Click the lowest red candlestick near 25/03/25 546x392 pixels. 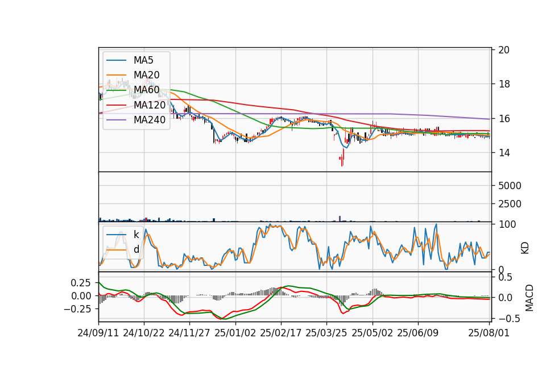[342, 161]
